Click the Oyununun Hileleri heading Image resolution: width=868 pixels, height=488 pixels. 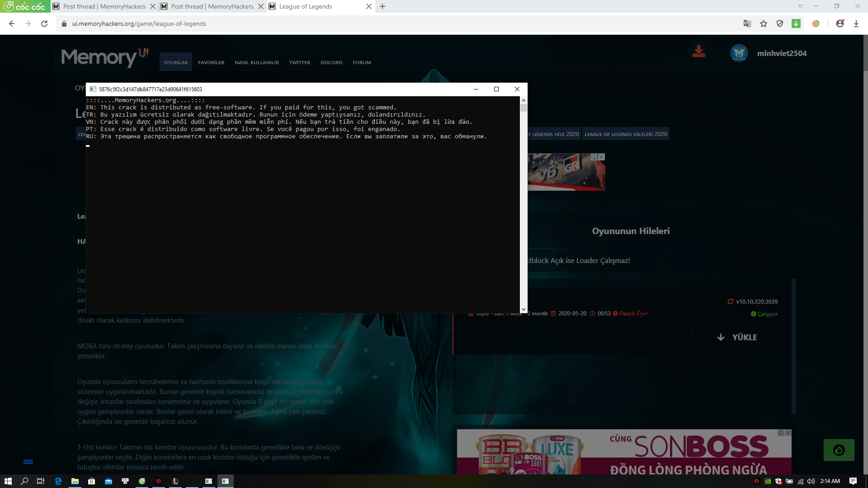point(631,231)
